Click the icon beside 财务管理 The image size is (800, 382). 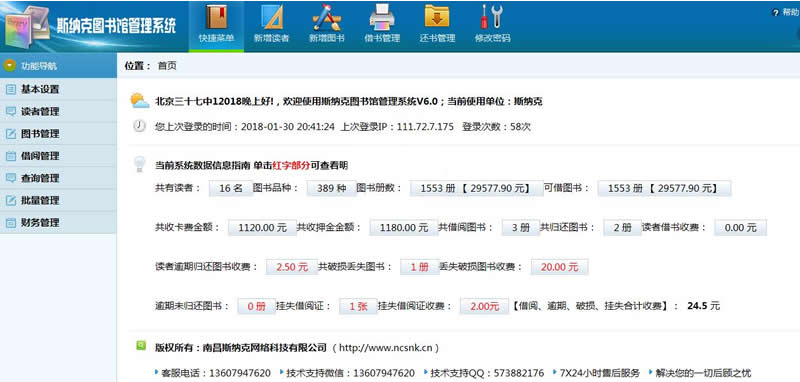click(x=11, y=223)
